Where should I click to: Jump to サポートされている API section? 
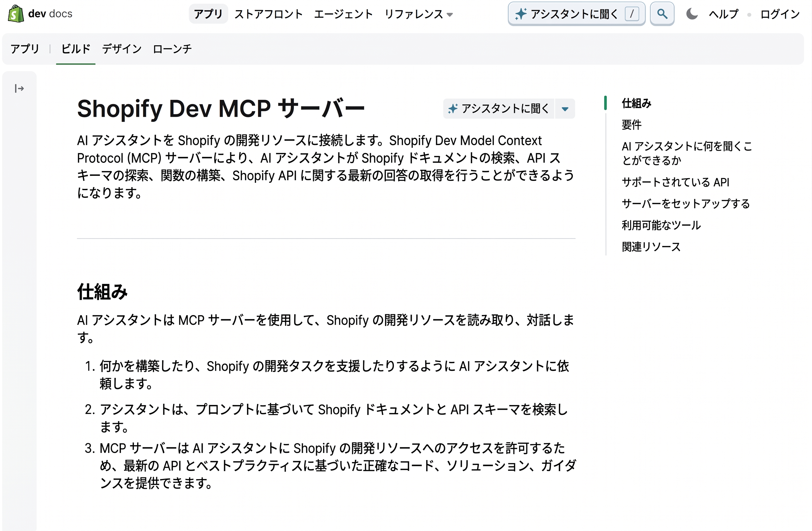click(x=675, y=182)
